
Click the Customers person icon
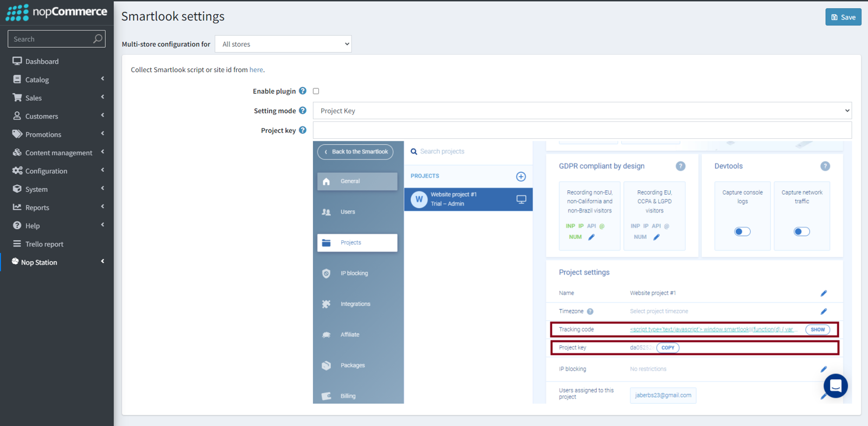[x=17, y=116]
